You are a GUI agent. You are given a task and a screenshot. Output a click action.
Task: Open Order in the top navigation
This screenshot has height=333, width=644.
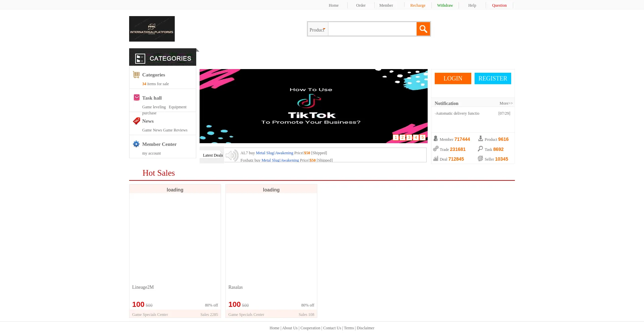(x=361, y=5)
